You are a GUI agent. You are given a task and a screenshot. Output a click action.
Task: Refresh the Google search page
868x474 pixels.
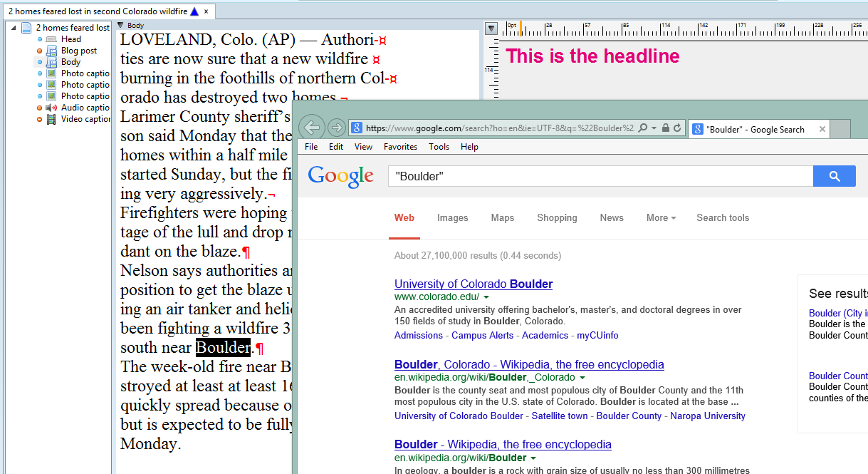click(x=677, y=128)
